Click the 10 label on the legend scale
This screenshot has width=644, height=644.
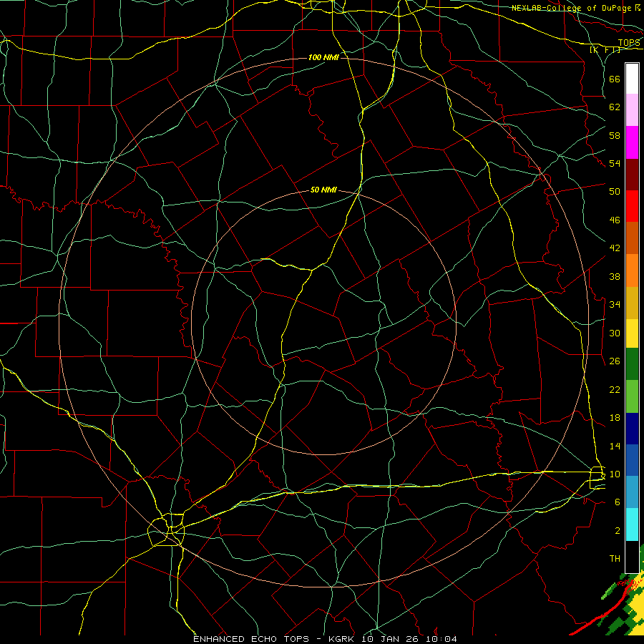[x=615, y=474]
